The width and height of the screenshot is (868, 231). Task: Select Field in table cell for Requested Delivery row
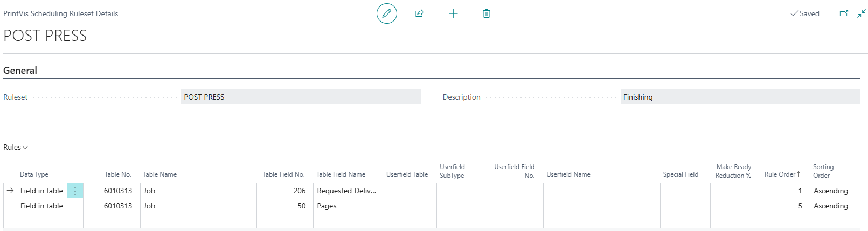coord(42,191)
